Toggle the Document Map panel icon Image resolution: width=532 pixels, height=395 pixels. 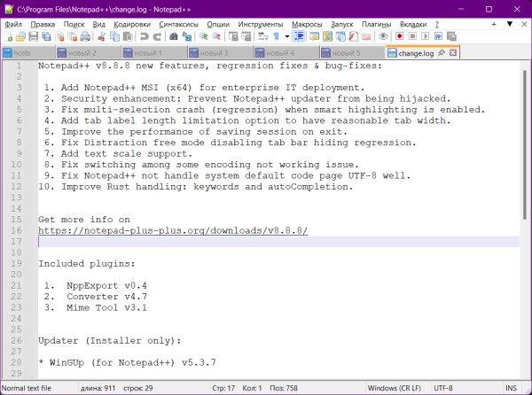point(327,36)
